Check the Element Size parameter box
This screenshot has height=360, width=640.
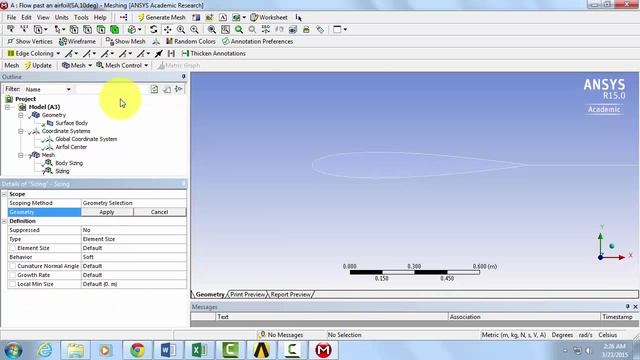pyautogui.click(x=12, y=248)
